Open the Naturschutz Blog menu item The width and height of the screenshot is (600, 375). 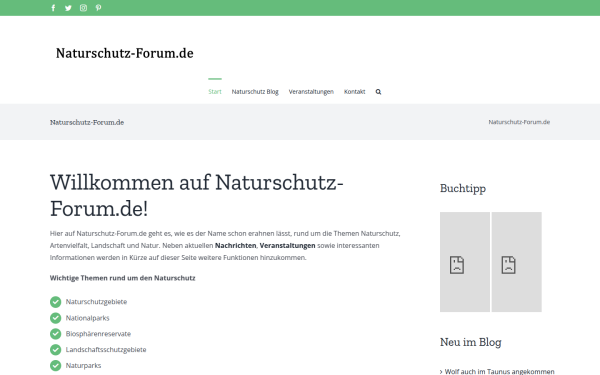coord(255,92)
